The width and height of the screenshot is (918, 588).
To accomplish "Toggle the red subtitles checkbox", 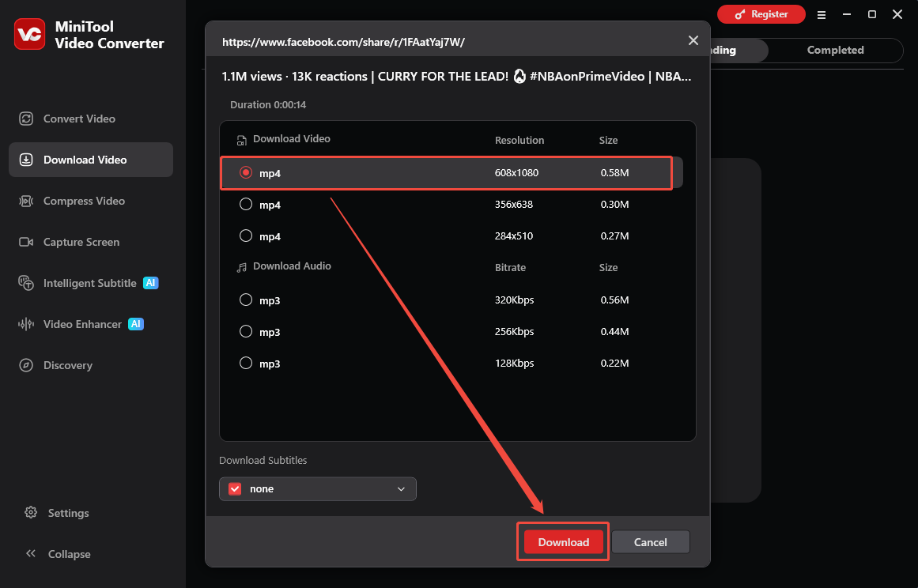I will 235,489.
